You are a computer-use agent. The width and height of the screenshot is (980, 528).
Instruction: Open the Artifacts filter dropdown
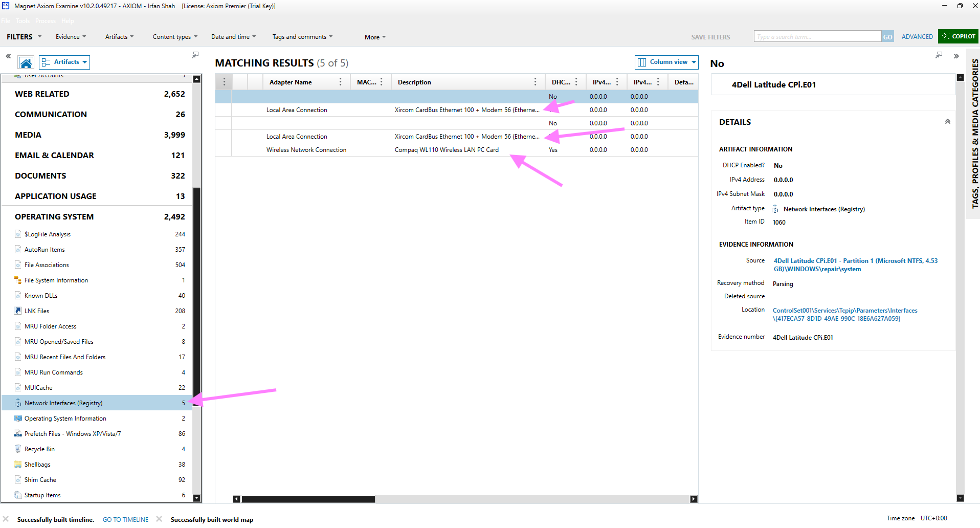tap(119, 37)
